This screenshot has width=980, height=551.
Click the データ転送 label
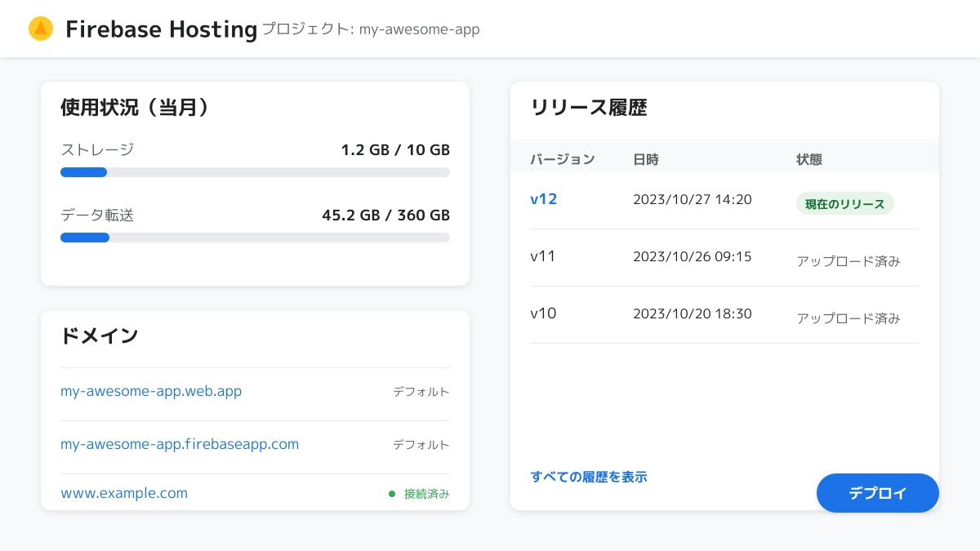pyautogui.click(x=97, y=216)
